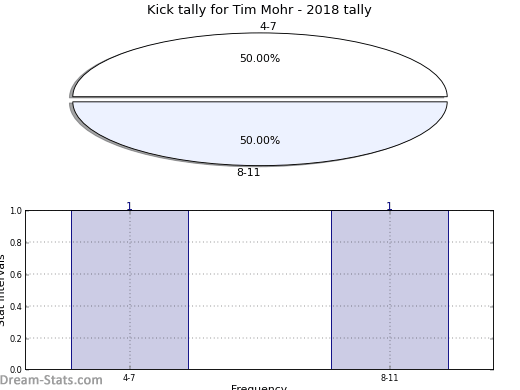Select the left 4-7 histogram bar
The width and height of the screenshot is (520, 390).
[130, 290]
